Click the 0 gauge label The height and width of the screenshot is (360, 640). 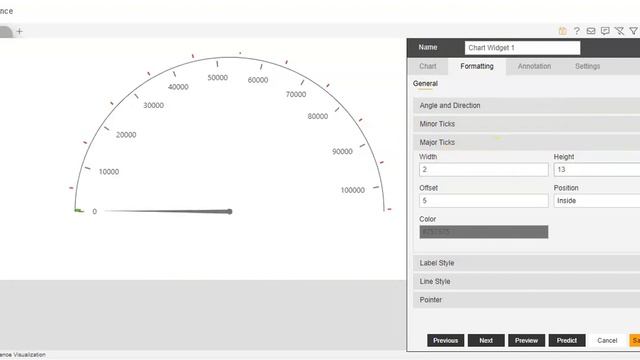[x=95, y=211]
